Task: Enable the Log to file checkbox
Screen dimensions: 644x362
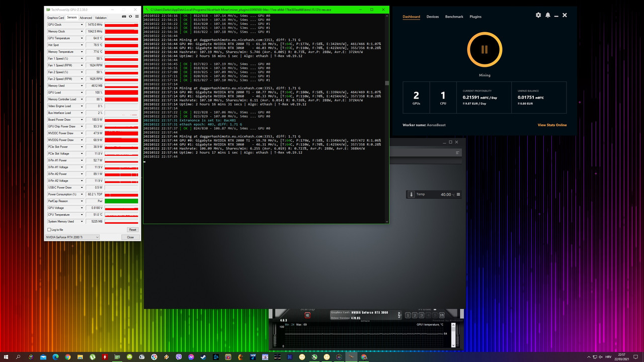Action: pos(48,230)
